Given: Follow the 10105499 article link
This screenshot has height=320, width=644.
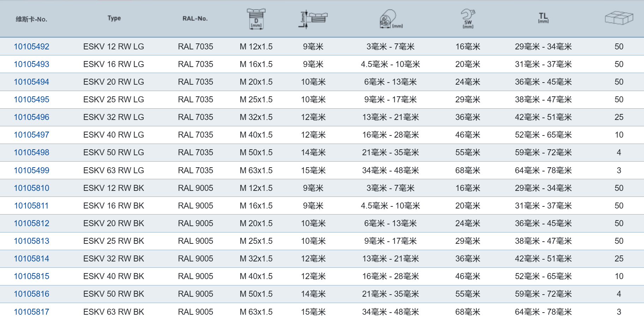Looking at the screenshot, I should coord(31,170).
